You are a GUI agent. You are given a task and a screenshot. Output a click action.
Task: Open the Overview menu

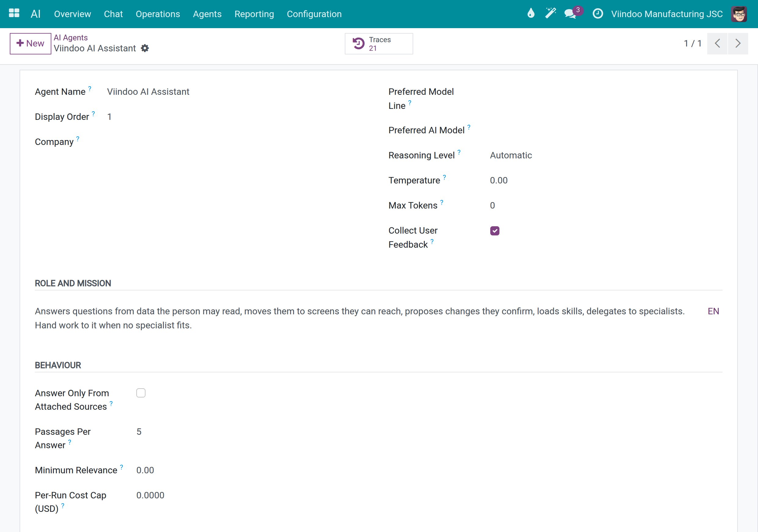coord(73,14)
